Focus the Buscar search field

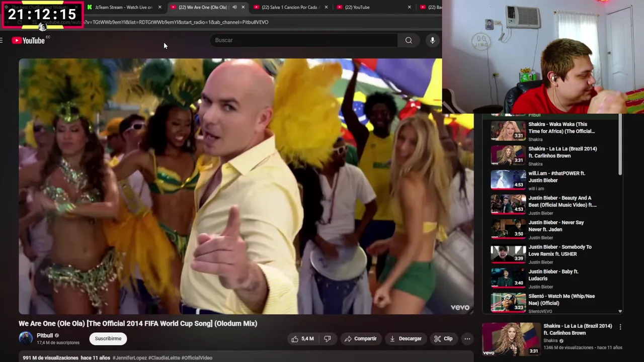(x=304, y=40)
